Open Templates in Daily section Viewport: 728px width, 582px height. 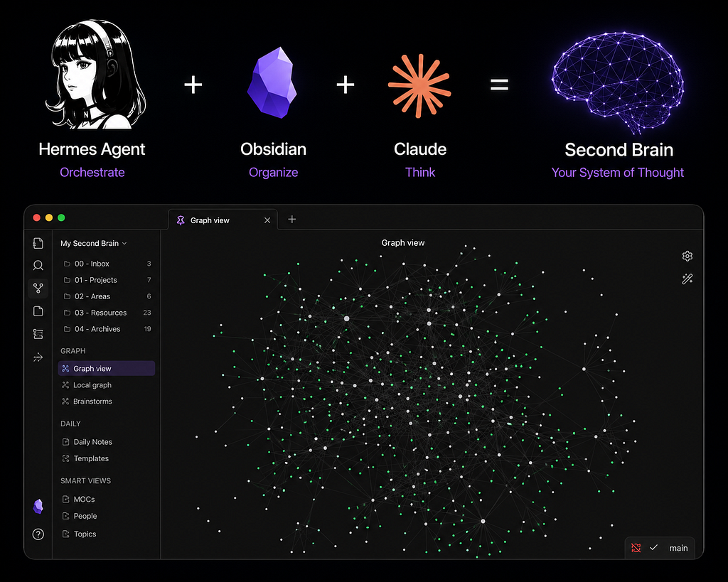(107, 458)
